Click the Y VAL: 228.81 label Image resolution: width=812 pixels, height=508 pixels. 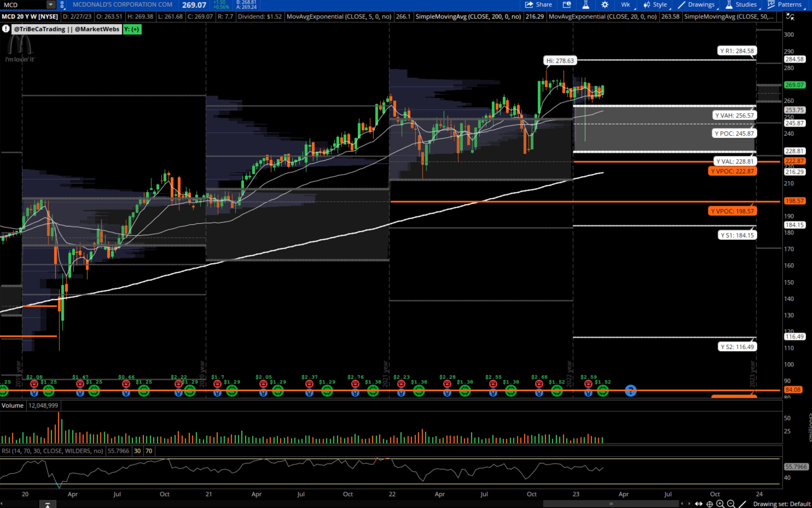(x=735, y=161)
